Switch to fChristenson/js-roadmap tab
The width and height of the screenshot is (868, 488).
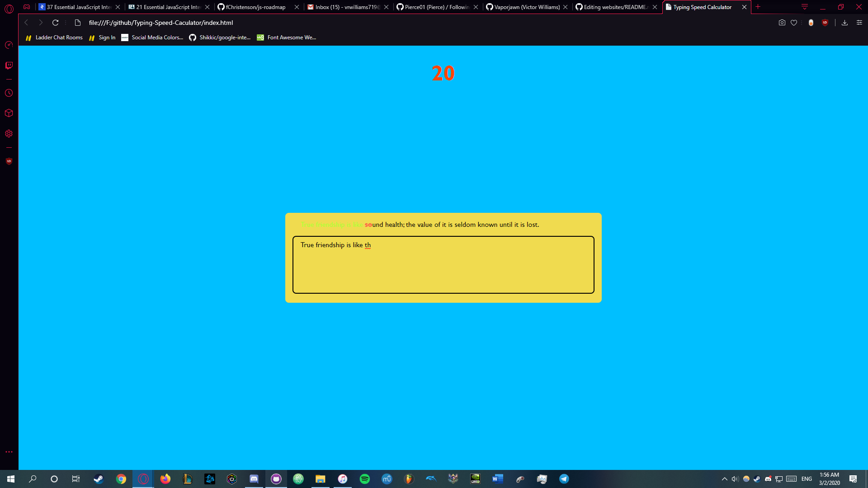point(255,7)
